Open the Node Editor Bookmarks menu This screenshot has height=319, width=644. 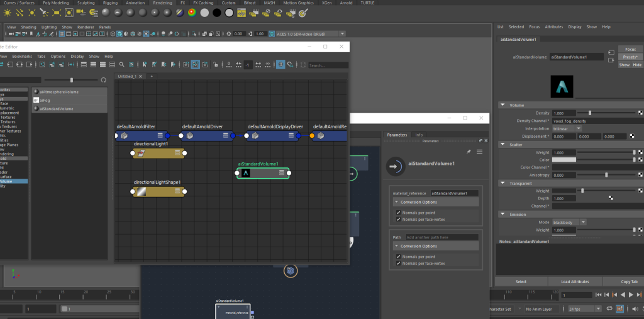[22, 57]
